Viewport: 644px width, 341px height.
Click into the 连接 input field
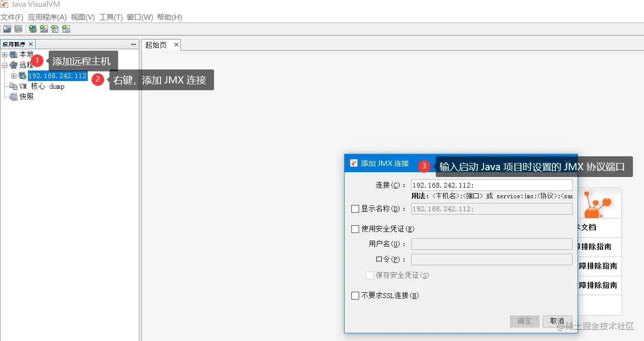492,185
